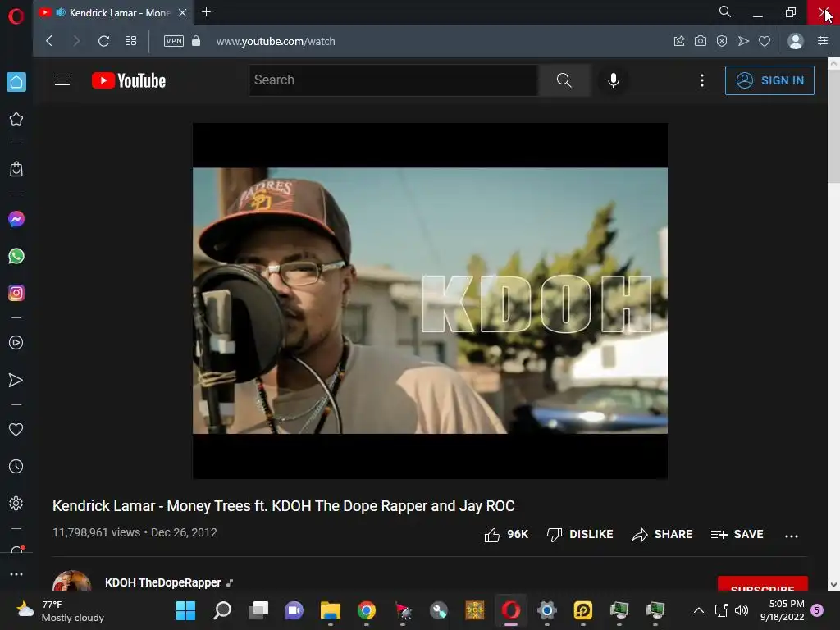Open the Speed Dial start page grid
The image size is (840, 630).
tap(130, 41)
